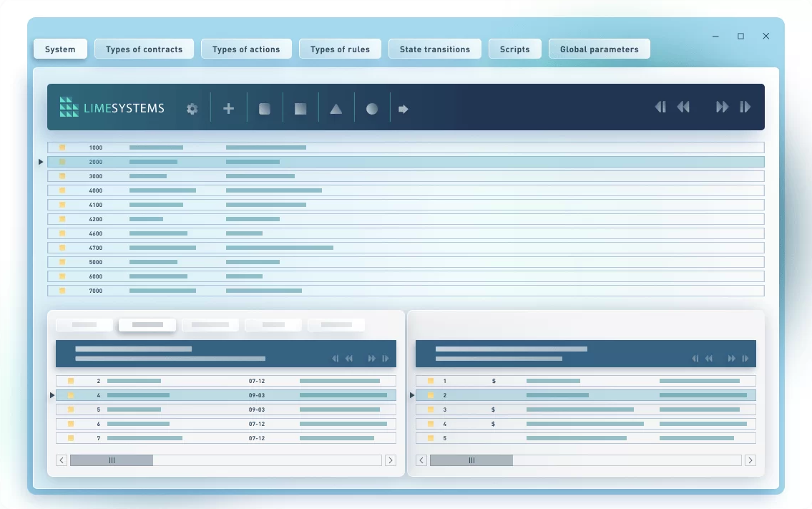Click right scroll arrow in left sub-panel scrollbar
The height and width of the screenshot is (509, 812).
pyautogui.click(x=391, y=460)
